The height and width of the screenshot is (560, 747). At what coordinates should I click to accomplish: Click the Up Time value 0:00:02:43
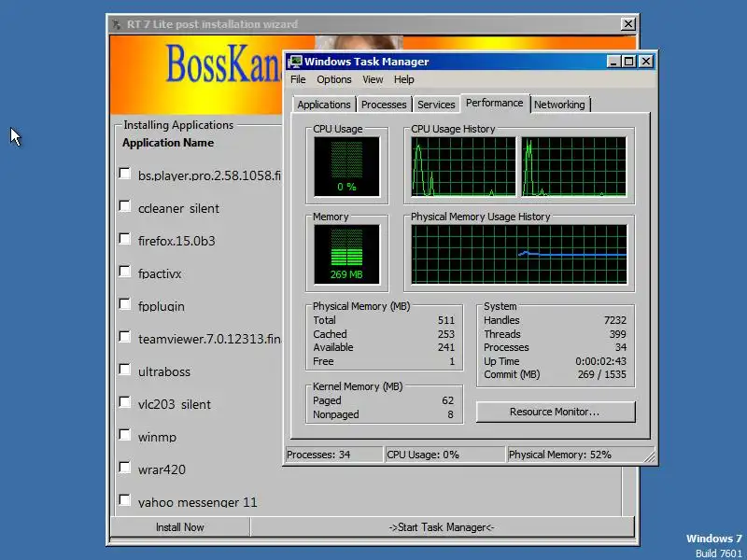coord(600,361)
